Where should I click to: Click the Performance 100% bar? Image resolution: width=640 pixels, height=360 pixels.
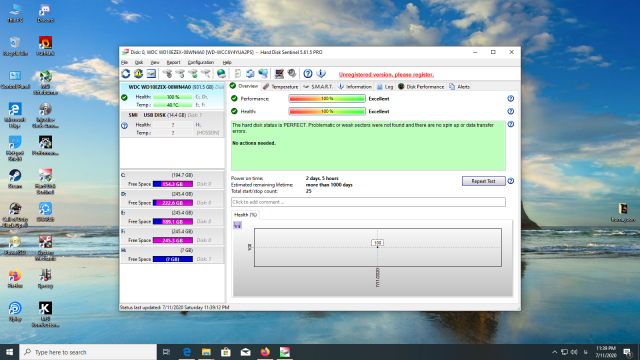(327, 99)
